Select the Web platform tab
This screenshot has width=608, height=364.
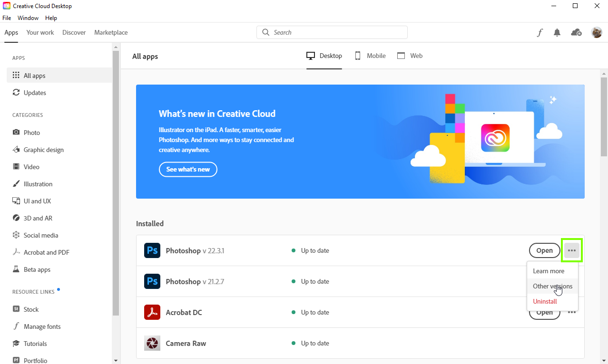[410, 56]
